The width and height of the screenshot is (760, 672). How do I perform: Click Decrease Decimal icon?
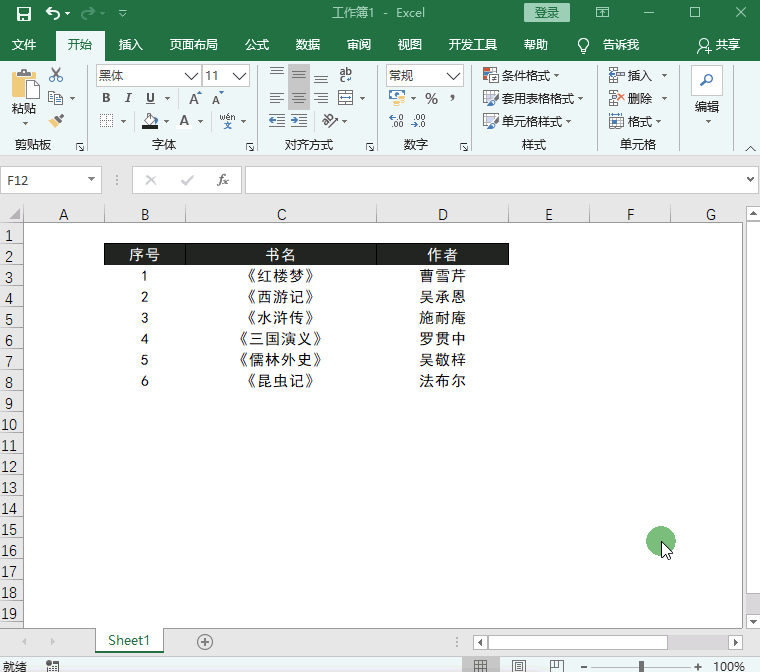pos(418,121)
